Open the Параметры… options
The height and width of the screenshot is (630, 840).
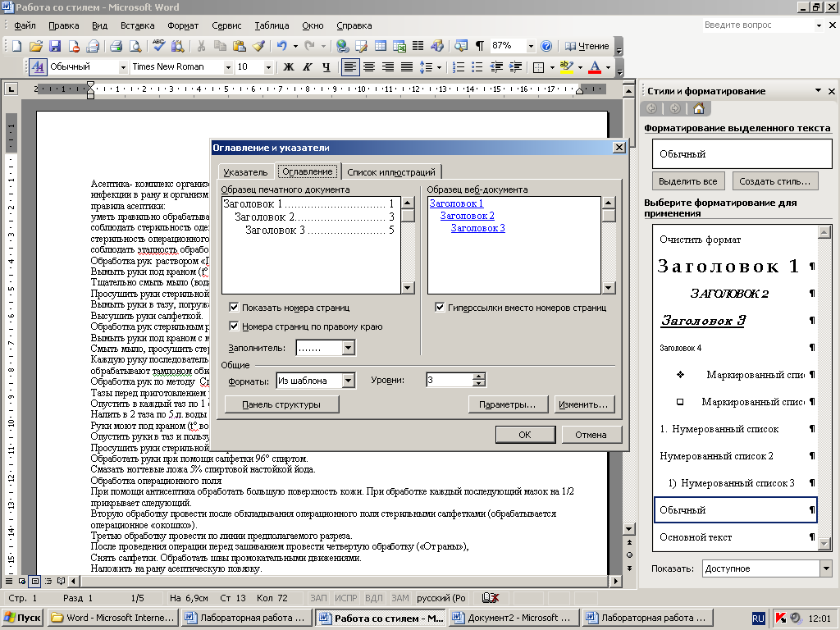507,404
